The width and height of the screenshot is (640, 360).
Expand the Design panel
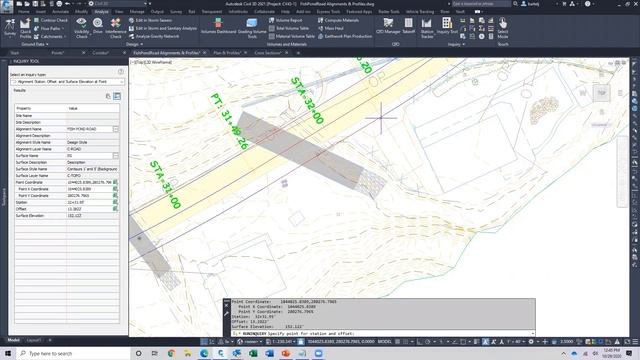point(134,44)
